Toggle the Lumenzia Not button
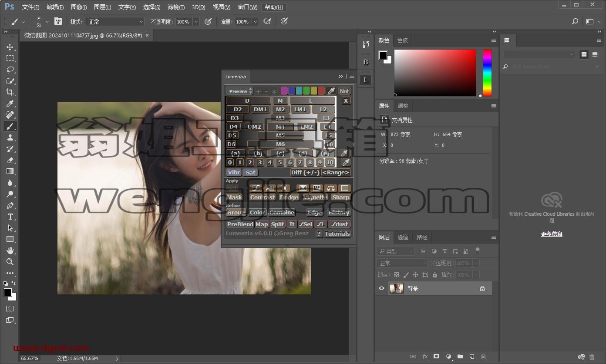The width and height of the screenshot is (606, 364). (x=344, y=91)
